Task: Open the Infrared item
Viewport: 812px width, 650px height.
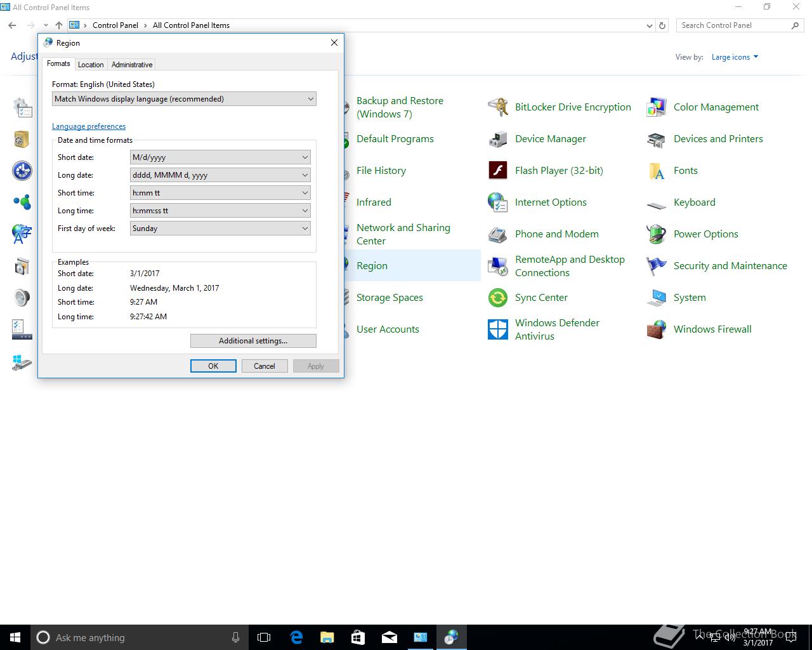Action: click(374, 202)
